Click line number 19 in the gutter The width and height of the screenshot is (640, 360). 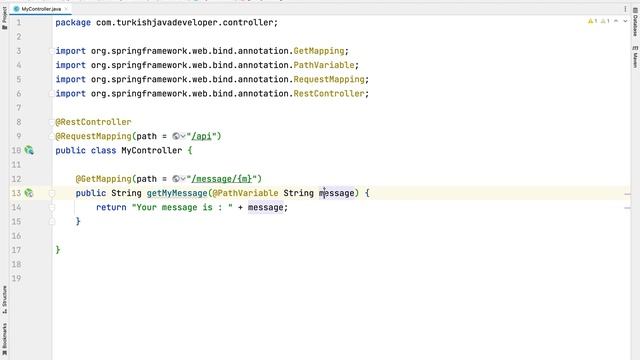[x=16, y=278]
